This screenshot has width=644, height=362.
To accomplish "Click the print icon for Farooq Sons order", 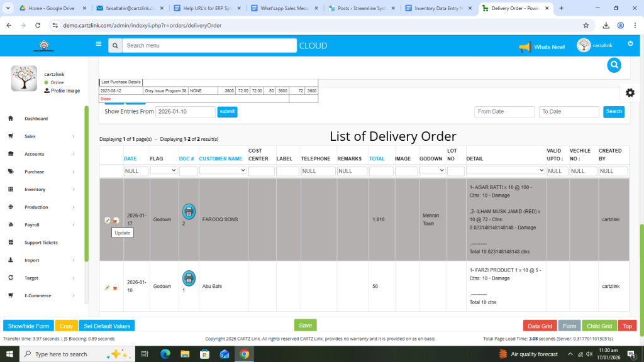I will click(x=189, y=212).
